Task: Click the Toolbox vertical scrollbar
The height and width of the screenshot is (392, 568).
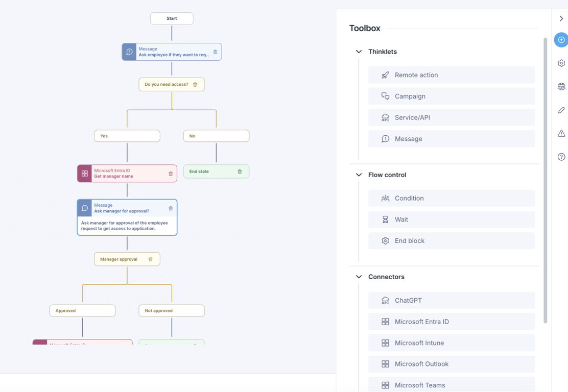Action: [545, 179]
